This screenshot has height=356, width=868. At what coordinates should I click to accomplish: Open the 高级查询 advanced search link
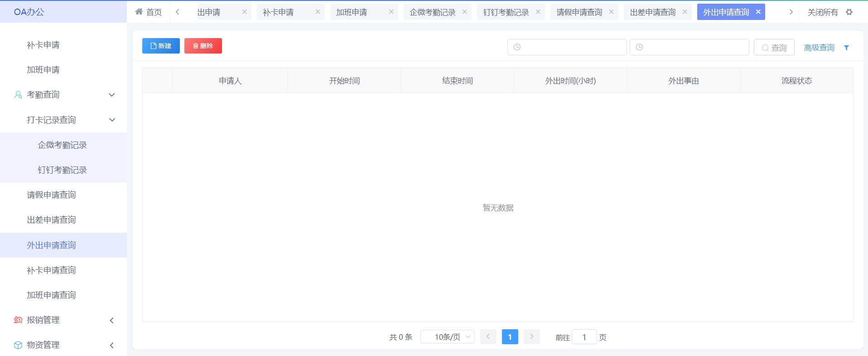(819, 48)
